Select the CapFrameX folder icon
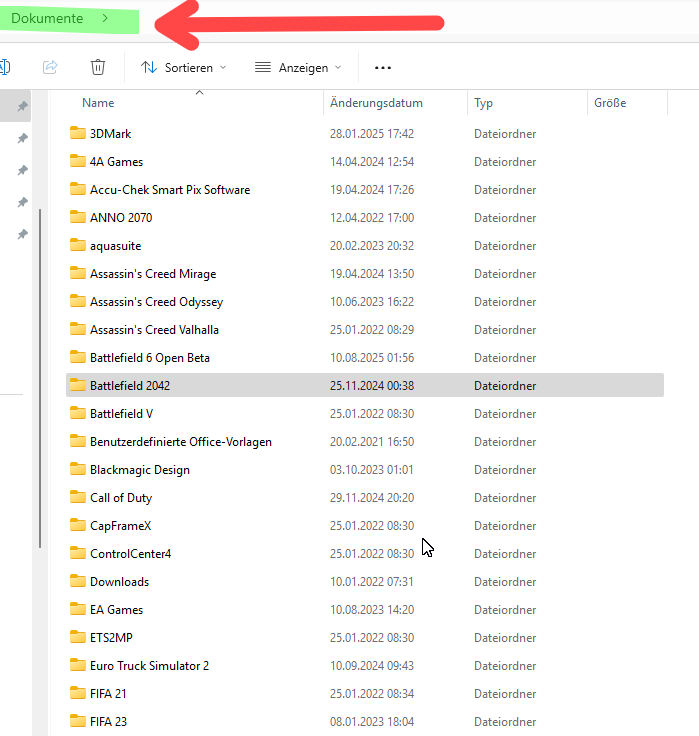699x736 pixels. (78, 525)
